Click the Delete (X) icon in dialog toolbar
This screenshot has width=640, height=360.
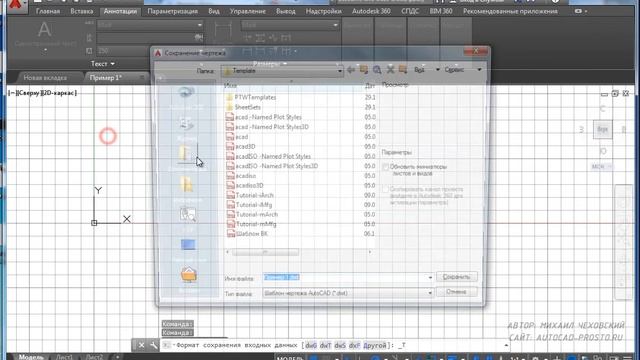[390, 70]
